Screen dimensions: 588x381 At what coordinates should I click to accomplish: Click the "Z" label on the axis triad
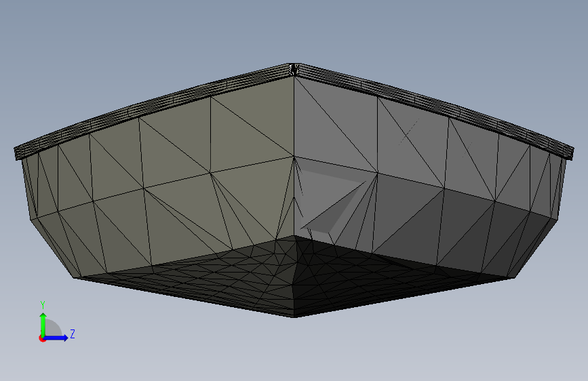coord(73,334)
